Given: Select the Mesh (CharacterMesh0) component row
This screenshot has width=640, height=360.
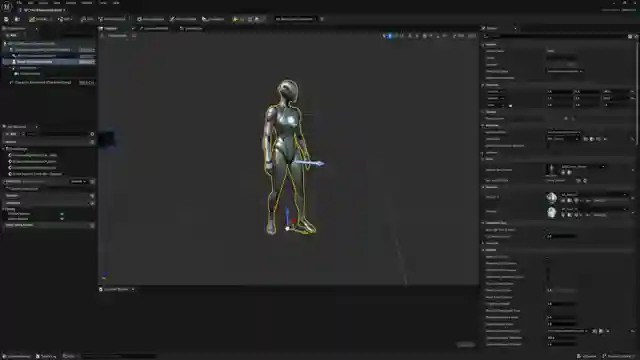Looking at the screenshot, I should point(49,62).
